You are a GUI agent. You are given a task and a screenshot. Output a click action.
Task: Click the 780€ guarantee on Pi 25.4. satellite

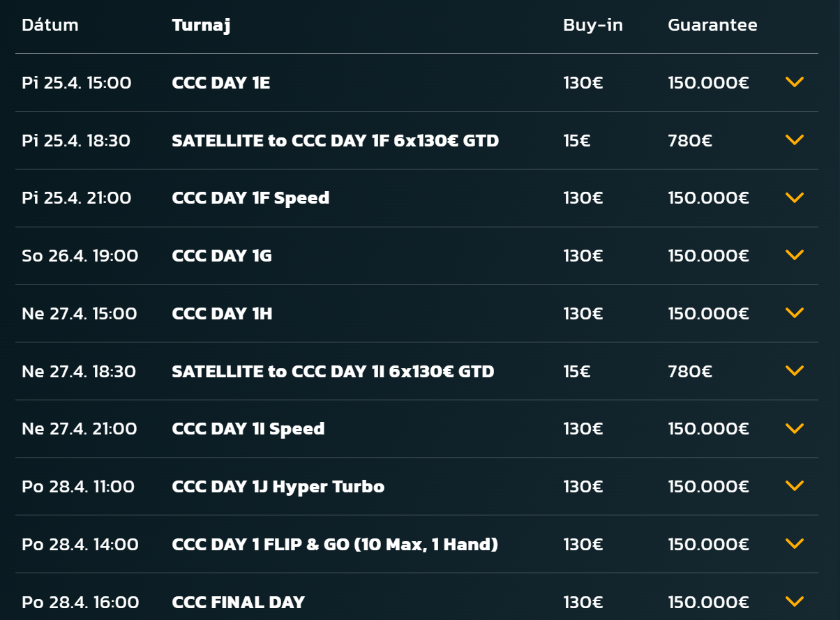click(x=689, y=141)
